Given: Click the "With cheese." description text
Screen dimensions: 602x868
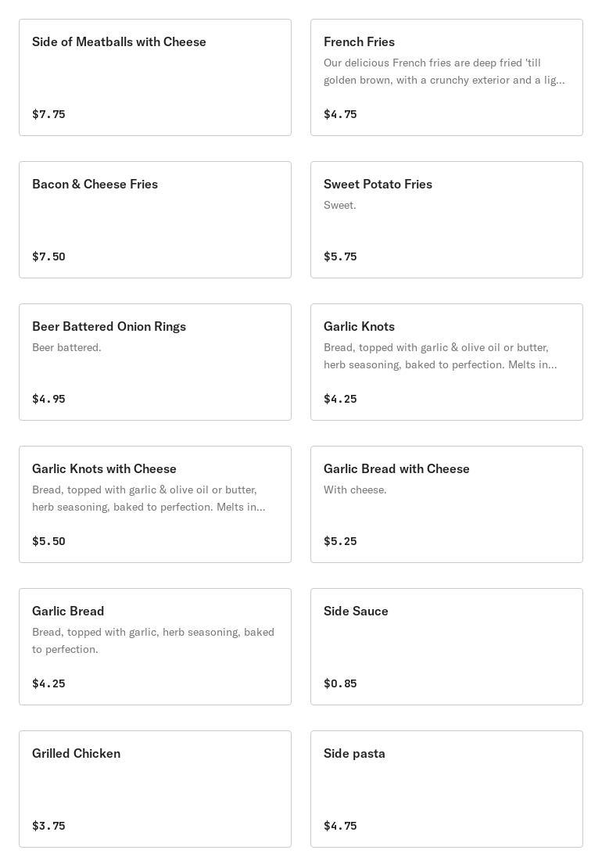Looking at the screenshot, I should [355, 490].
